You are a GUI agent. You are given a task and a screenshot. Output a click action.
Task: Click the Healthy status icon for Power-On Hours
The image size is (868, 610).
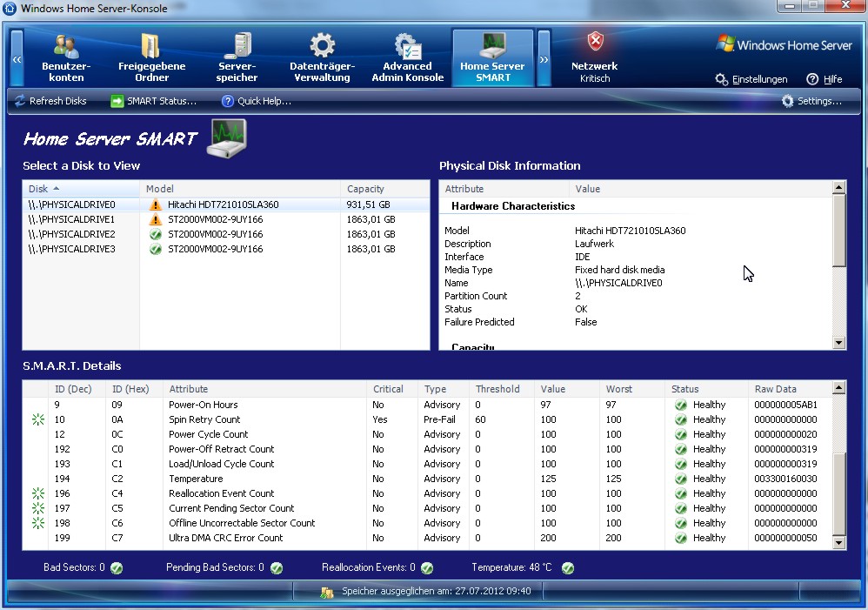[x=681, y=405]
